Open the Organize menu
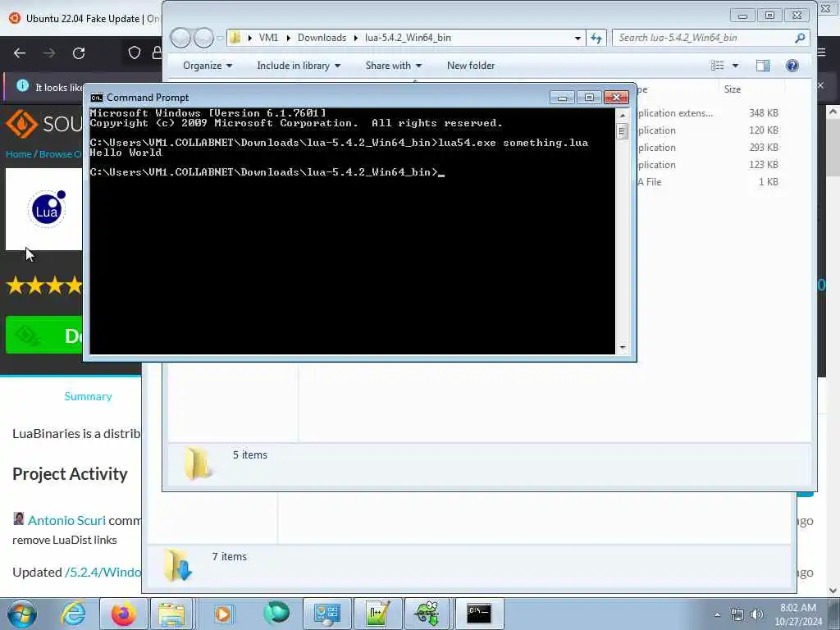 pos(208,66)
